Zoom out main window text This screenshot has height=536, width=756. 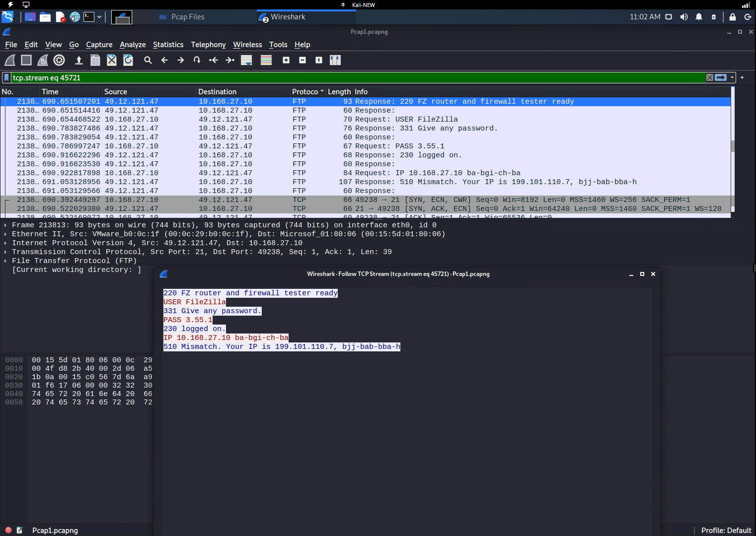click(302, 60)
